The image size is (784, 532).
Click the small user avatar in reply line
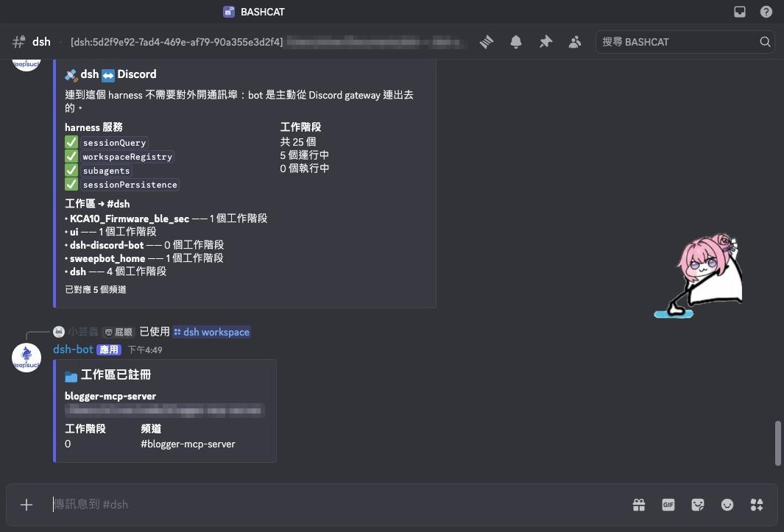(59, 332)
